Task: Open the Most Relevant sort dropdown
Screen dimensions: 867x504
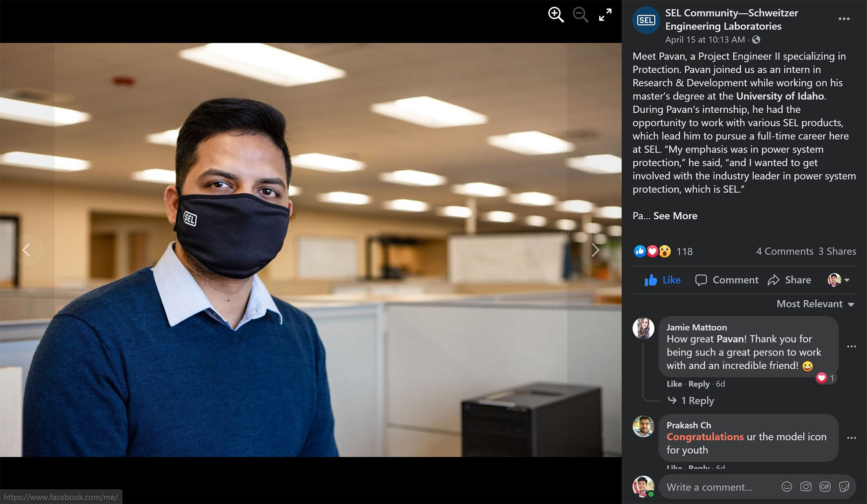Action: click(815, 304)
